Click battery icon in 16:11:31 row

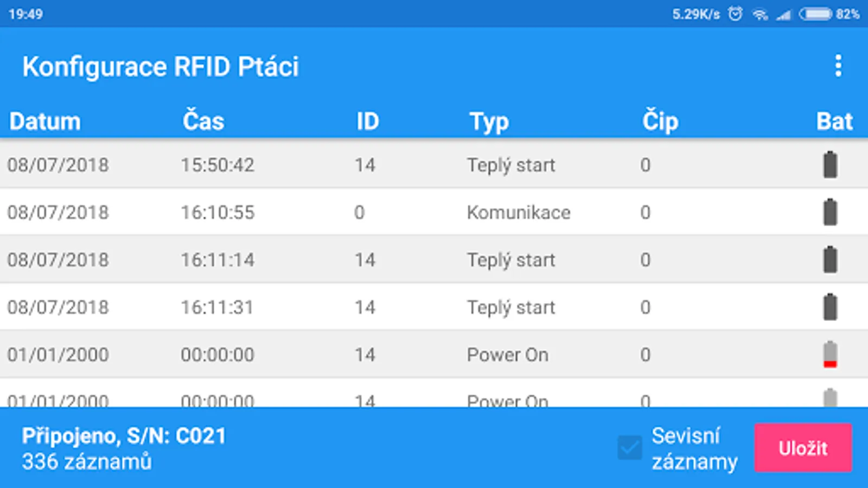(830, 307)
